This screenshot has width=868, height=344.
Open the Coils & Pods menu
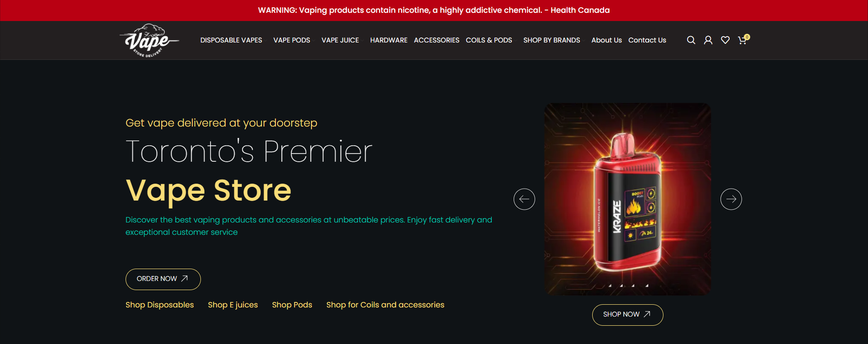coord(489,40)
